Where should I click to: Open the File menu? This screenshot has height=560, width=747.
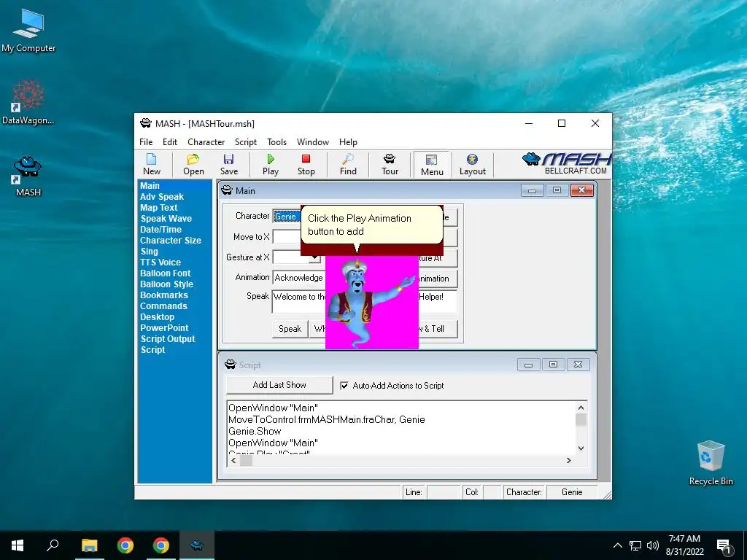pyautogui.click(x=146, y=142)
